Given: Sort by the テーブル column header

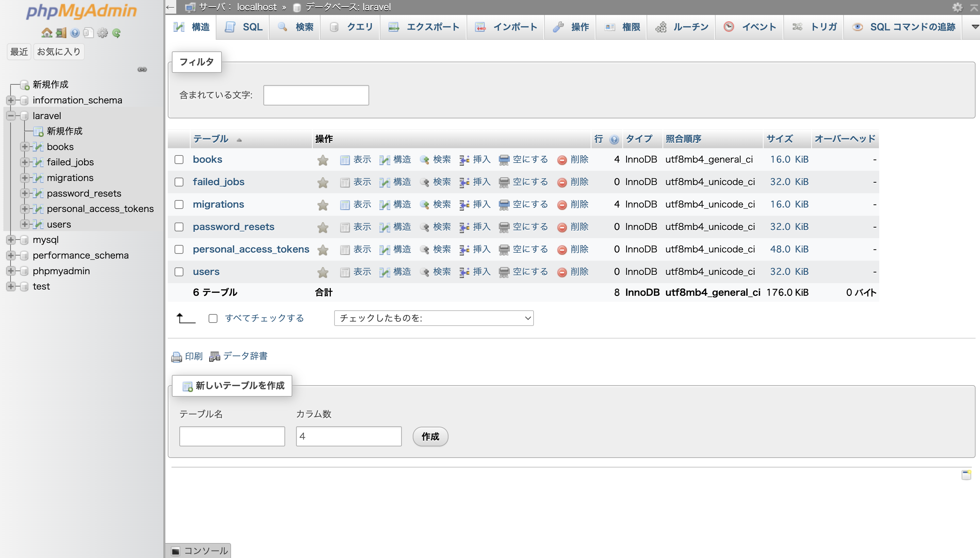Looking at the screenshot, I should (211, 139).
